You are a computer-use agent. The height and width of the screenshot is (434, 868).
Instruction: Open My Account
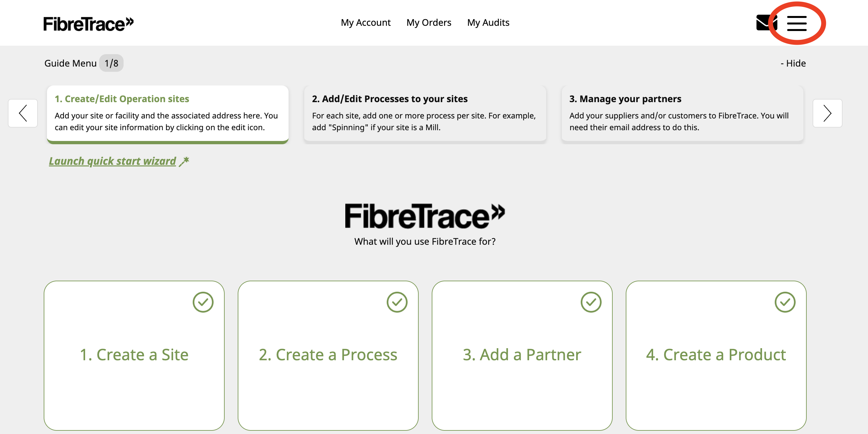pos(366,23)
